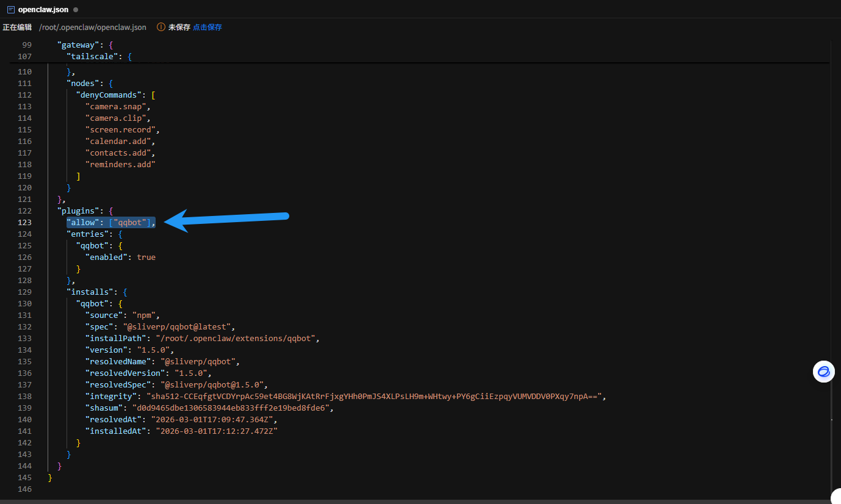Click line number 122 in the gutter
This screenshot has height=504, width=841.
point(24,211)
